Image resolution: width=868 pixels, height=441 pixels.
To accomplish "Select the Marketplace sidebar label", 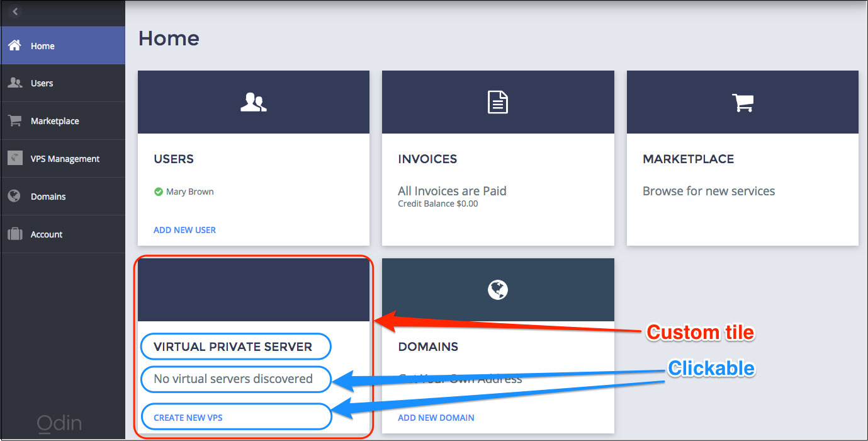I will [x=55, y=121].
